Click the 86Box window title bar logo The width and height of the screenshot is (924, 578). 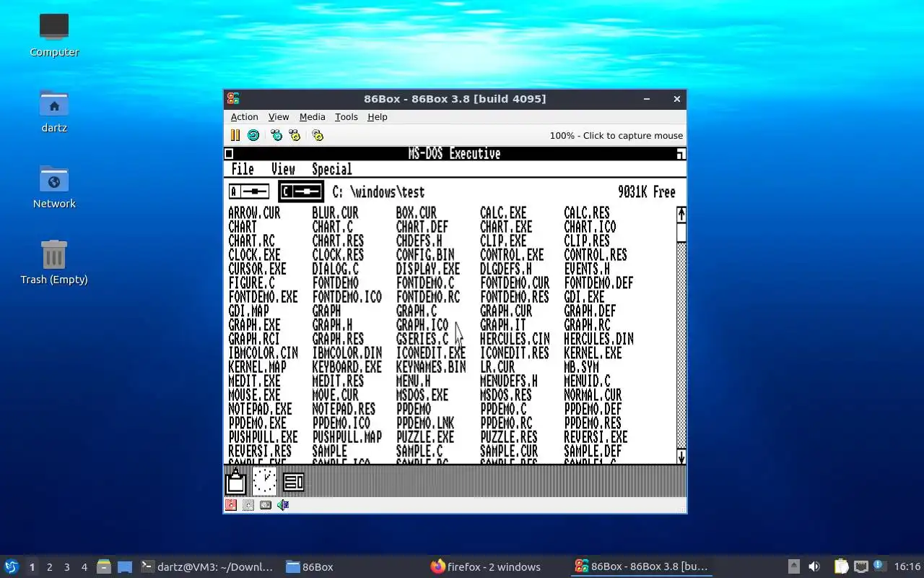232,99
